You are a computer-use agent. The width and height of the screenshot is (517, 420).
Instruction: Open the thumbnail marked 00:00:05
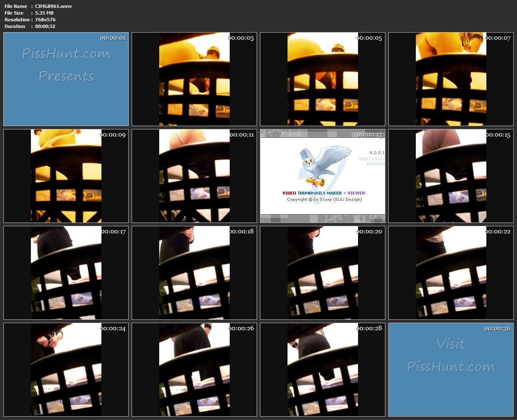(323, 79)
